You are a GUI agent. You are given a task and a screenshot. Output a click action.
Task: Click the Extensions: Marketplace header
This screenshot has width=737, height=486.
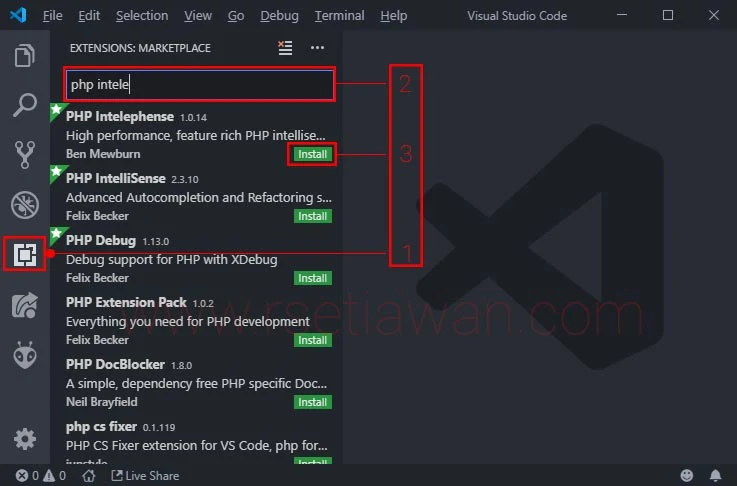tap(140, 48)
